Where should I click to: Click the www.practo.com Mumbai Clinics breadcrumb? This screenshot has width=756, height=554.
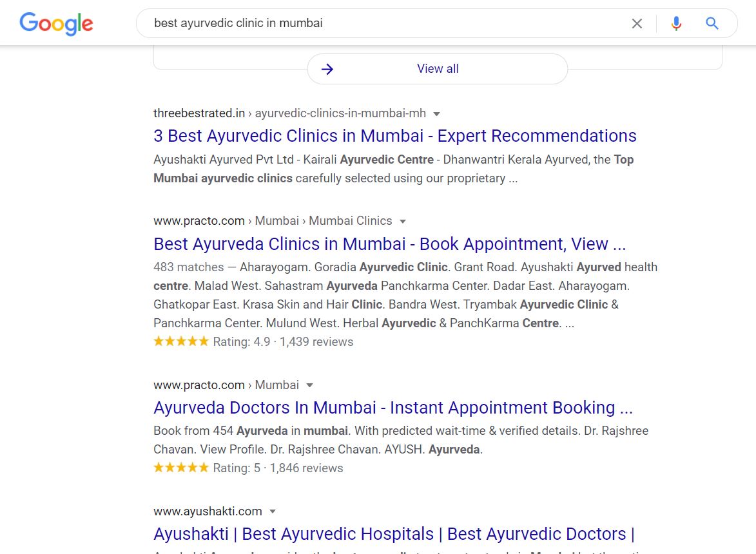click(273, 221)
